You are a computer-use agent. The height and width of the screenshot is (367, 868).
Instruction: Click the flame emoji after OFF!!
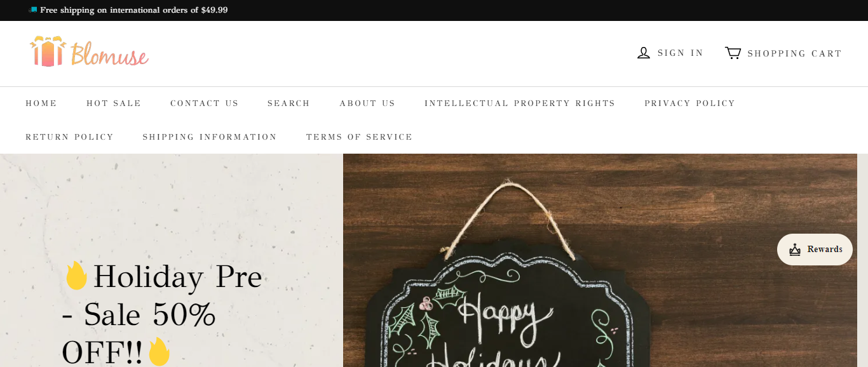pyautogui.click(x=159, y=352)
